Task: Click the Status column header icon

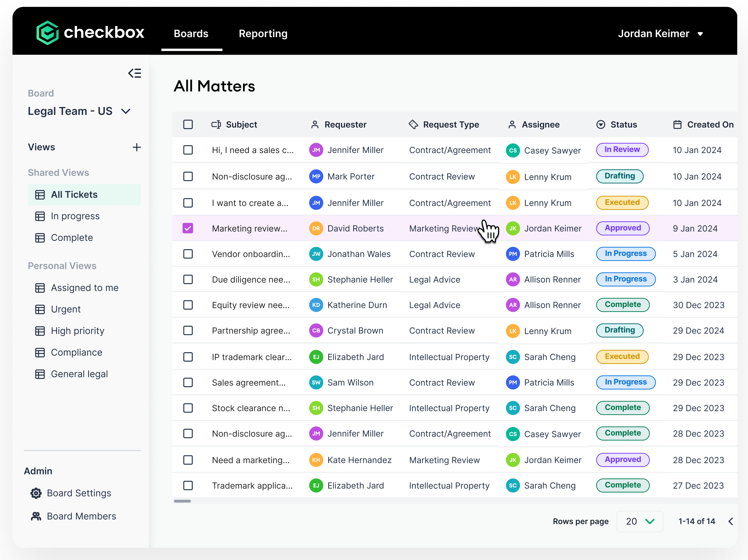Action: point(600,125)
